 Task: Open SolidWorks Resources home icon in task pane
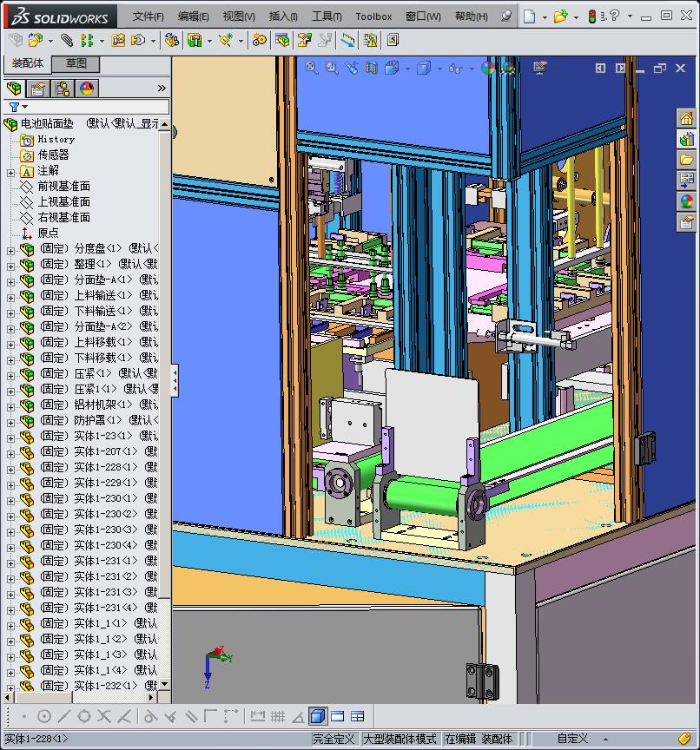pyautogui.click(x=686, y=118)
